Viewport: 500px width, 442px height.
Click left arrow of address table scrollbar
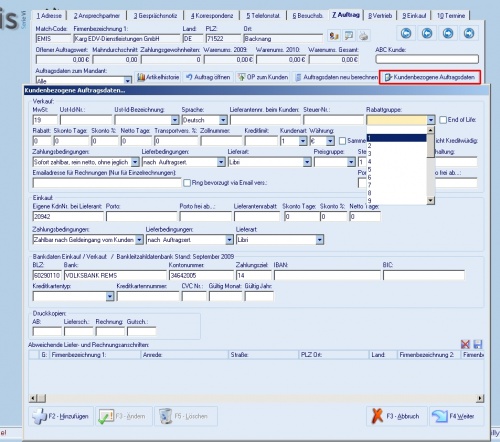tap(33, 398)
